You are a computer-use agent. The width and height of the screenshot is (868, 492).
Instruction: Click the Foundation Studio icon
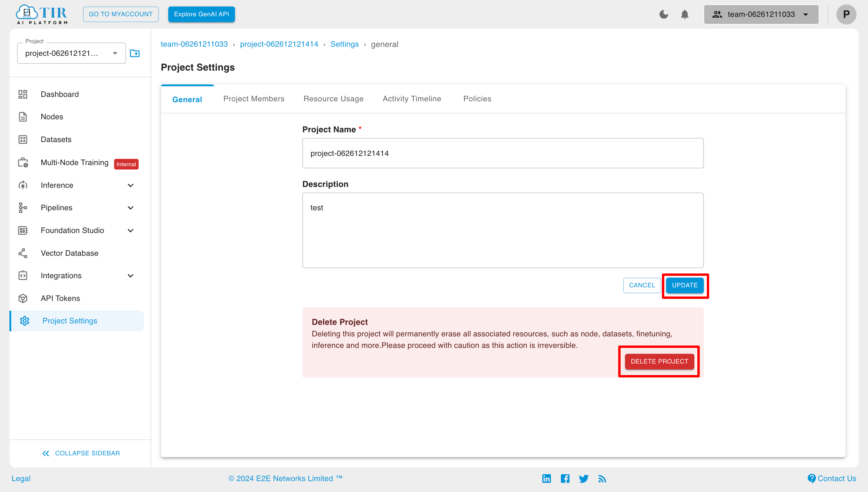23,230
